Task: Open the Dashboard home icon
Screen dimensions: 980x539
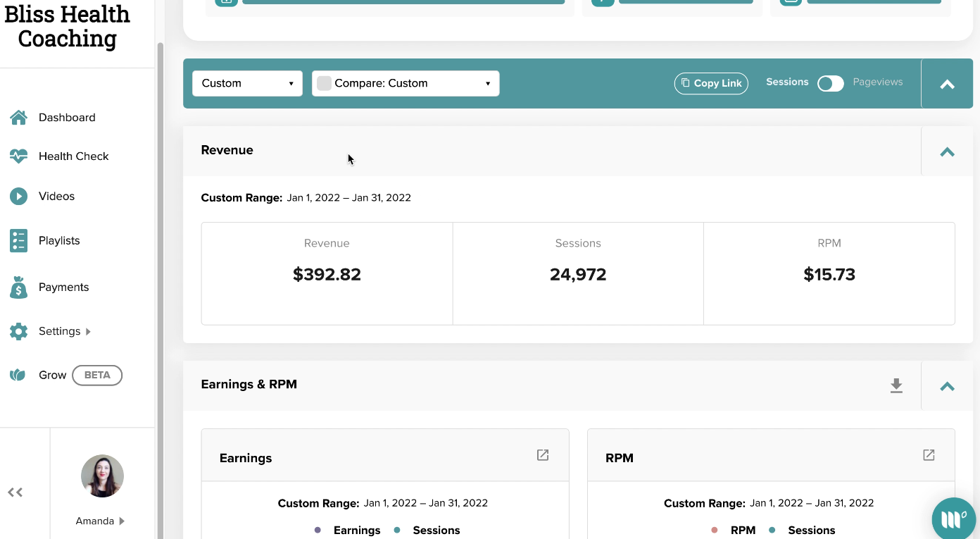Action: (x=18, y=118)
